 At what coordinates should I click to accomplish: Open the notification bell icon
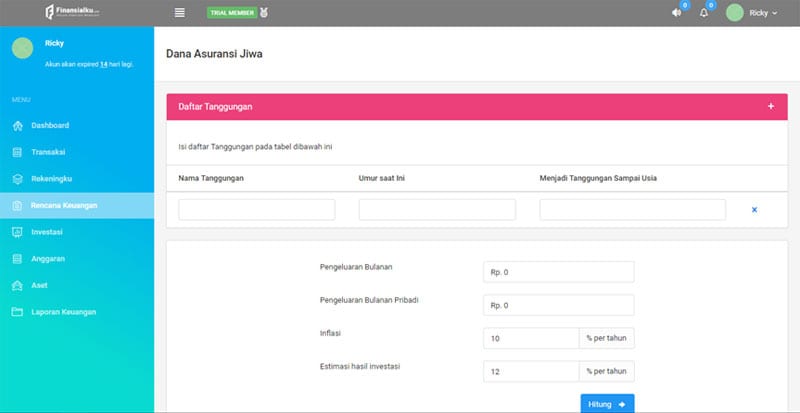click(704, 13)
